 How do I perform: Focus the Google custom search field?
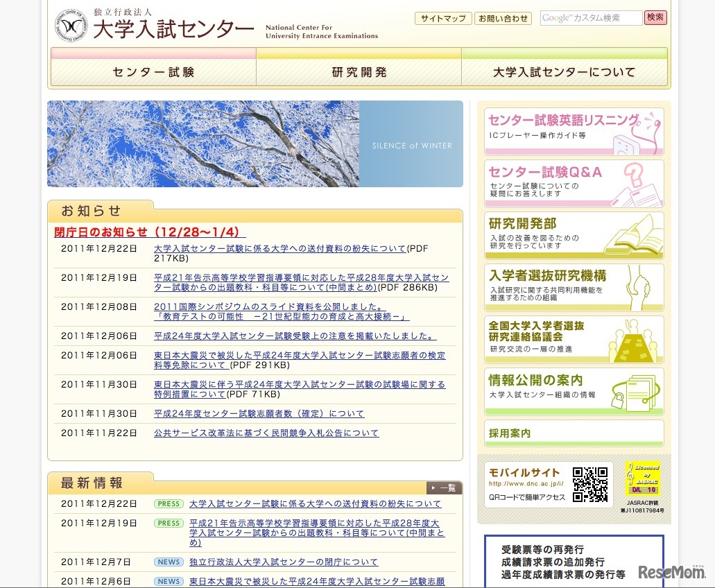coord(591,18)
